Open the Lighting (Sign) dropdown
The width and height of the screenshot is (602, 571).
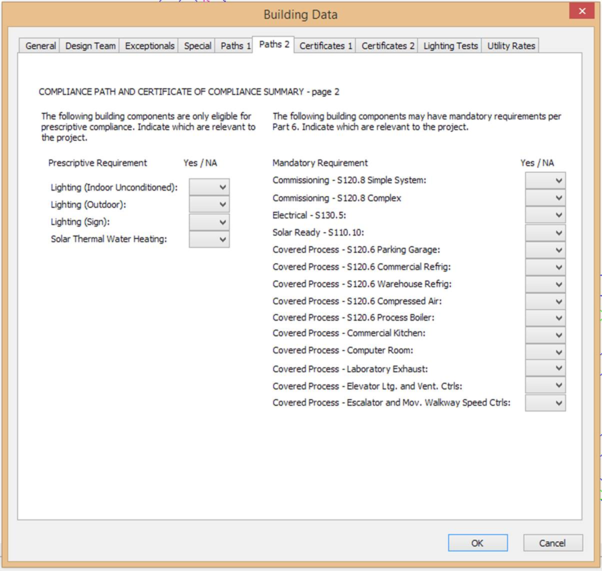pyautogui.click(x=209, y=222)
